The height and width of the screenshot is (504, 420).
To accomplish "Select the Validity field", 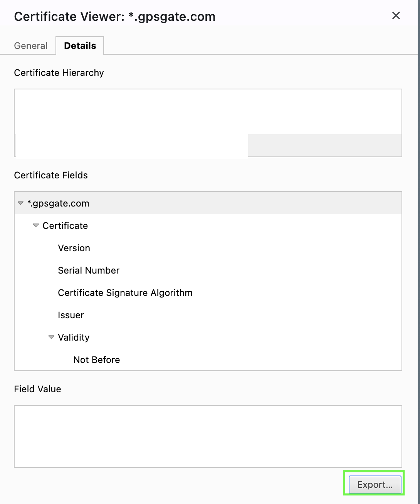I will (208, 337).
